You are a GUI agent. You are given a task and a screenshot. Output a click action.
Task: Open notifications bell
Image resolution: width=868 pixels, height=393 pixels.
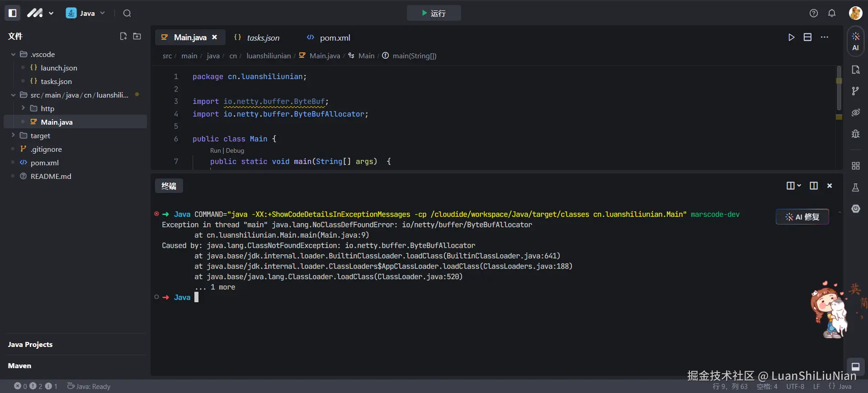point(832,13)
